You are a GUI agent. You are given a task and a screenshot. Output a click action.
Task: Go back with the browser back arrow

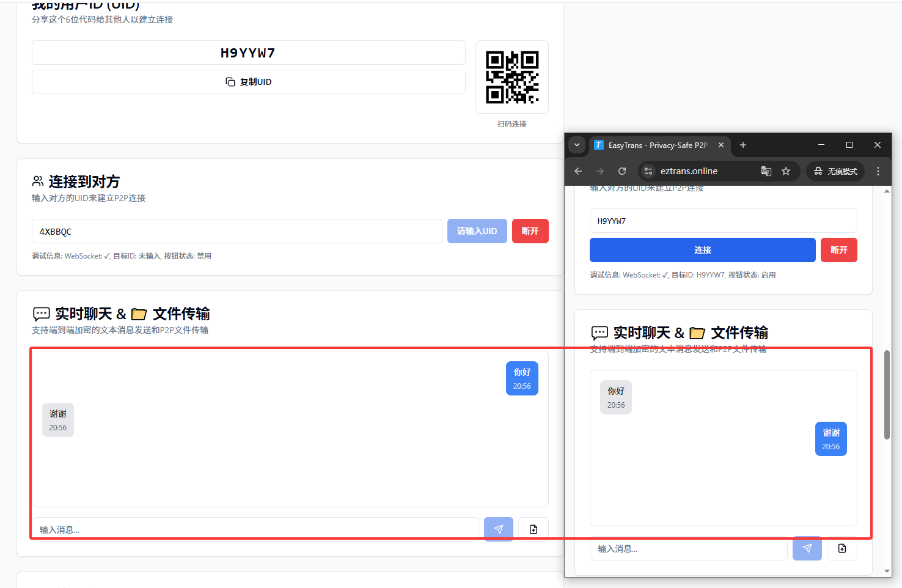(578, 171)
